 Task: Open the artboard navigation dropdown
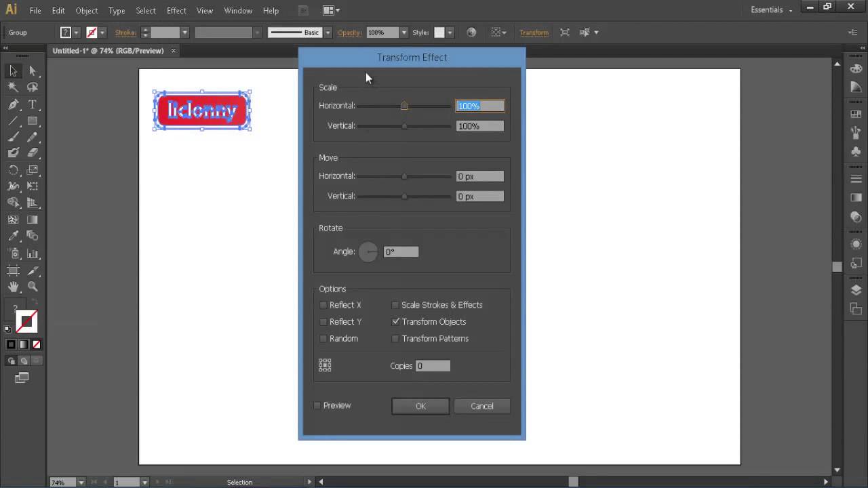pyautogui.click(x=144, y=482)
